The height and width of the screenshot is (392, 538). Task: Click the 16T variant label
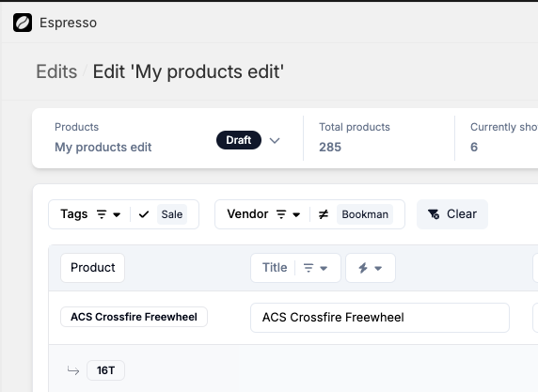tap(105, 370)
